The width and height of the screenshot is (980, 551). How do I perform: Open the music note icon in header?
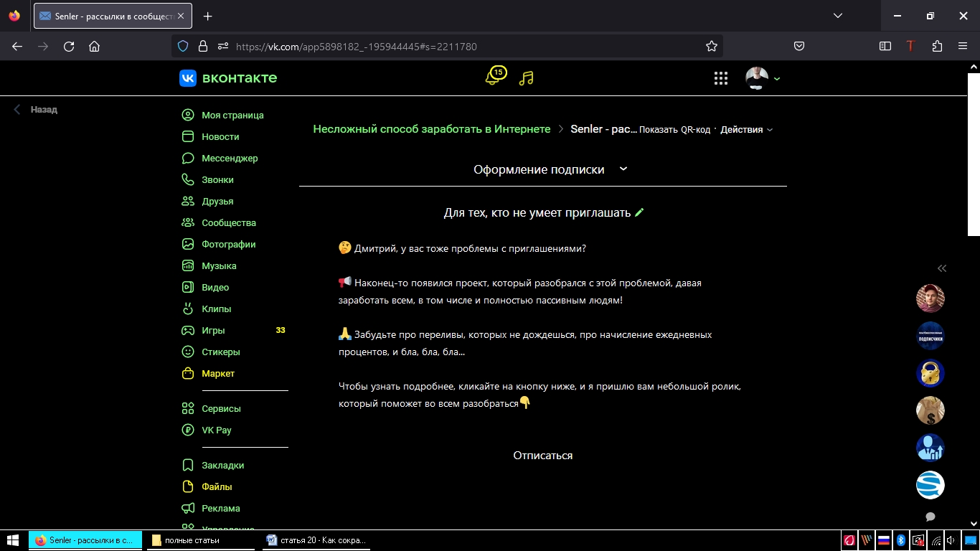(527, 78)
